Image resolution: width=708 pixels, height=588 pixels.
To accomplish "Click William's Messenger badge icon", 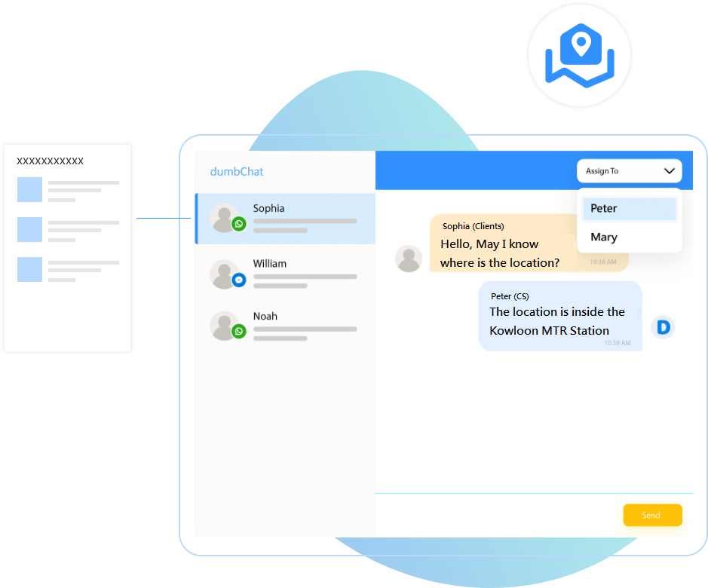I will [239, 280].
